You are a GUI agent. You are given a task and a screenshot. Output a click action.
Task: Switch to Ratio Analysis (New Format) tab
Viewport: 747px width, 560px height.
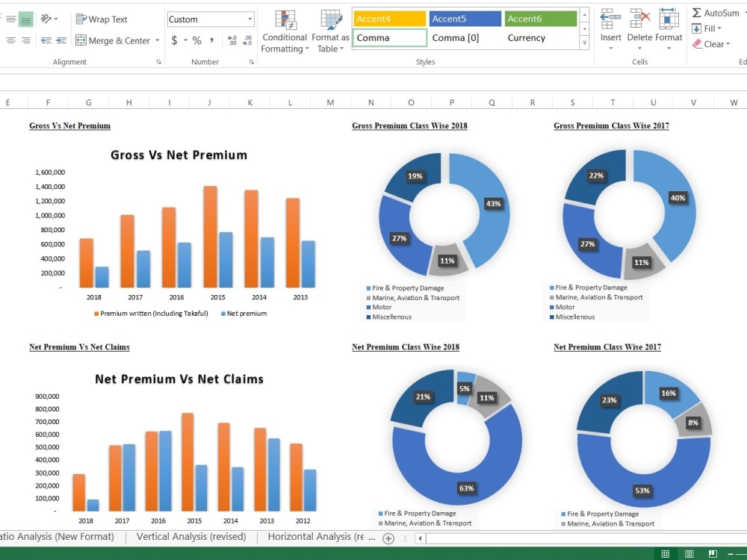click(x=58, y=537)
